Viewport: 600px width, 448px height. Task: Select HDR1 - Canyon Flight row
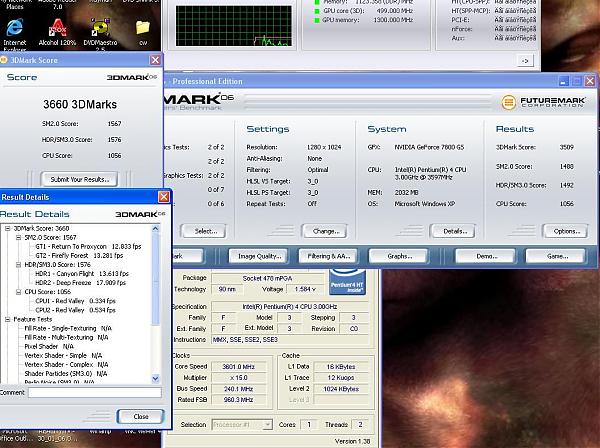coord(82,274)
